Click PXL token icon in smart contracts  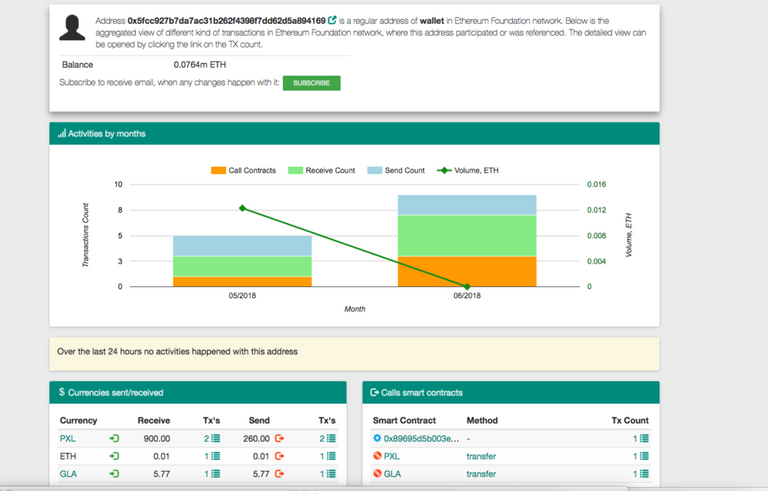coord(377,456)
